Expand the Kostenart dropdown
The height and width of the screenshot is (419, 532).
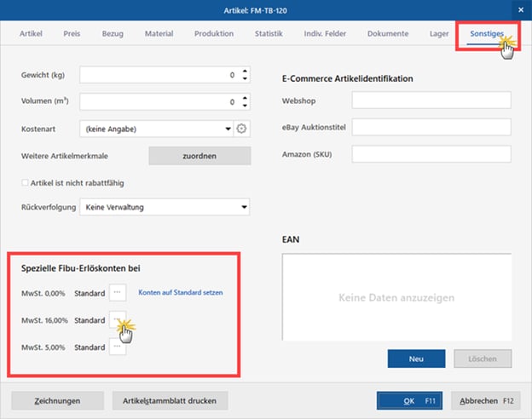[x=228, y=129]
